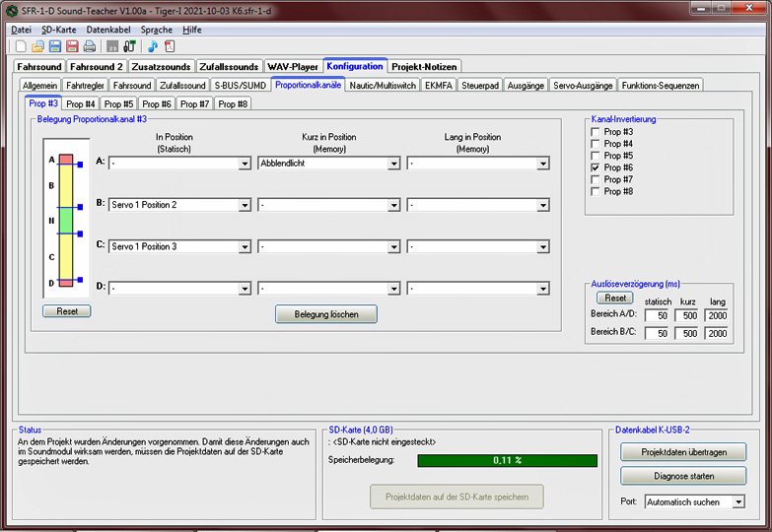Expand row D 'Kurz in Position' dropdown
The width and height of the screenshot is (772, 532).
(393, 289)
